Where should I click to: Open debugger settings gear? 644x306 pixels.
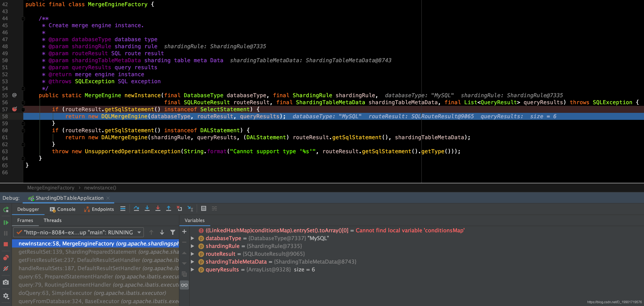(6, 296)
